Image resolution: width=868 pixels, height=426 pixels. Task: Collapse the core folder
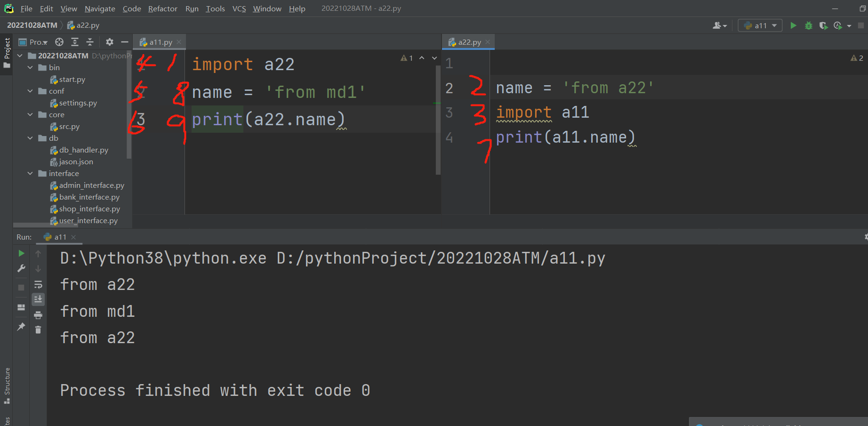[x=30, y=114]
